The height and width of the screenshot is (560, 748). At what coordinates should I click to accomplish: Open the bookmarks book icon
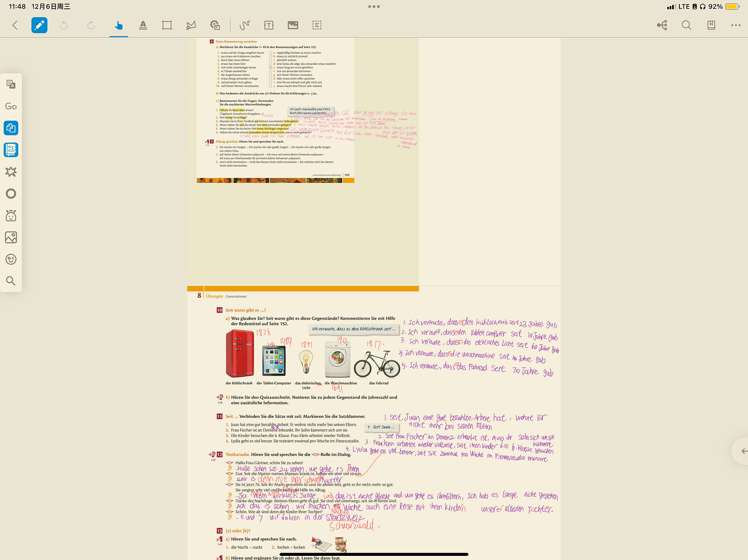(x=711, y=25)
